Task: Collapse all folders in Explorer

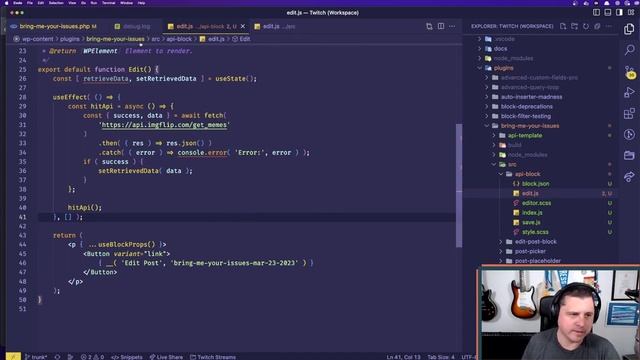Action: [x=597, y=26]
